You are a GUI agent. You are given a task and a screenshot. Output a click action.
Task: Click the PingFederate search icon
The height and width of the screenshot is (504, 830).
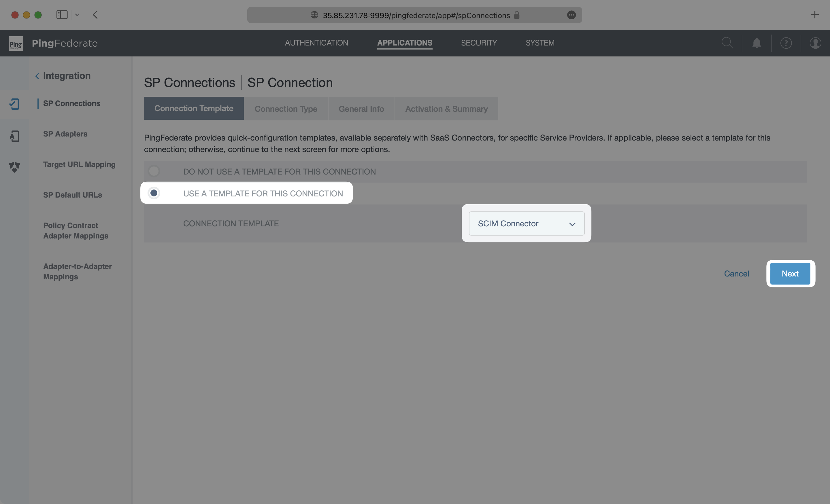727,43
